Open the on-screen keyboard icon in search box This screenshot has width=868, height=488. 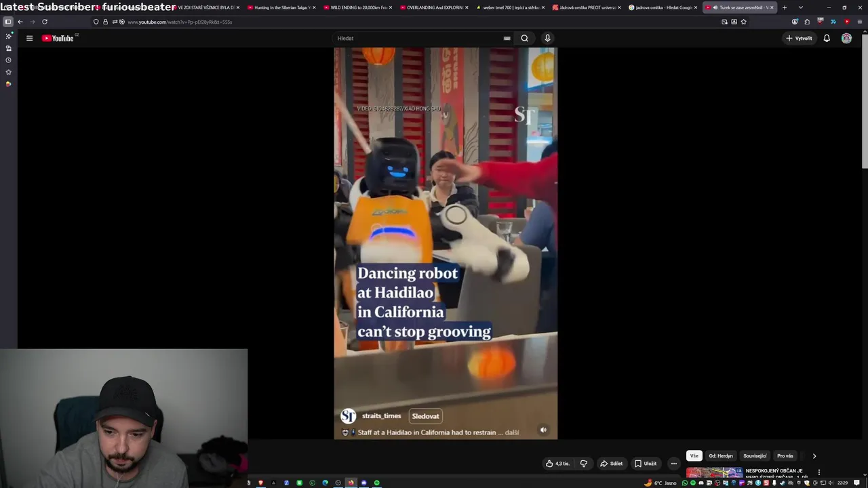pyautogui.click(x=507, y=38)
